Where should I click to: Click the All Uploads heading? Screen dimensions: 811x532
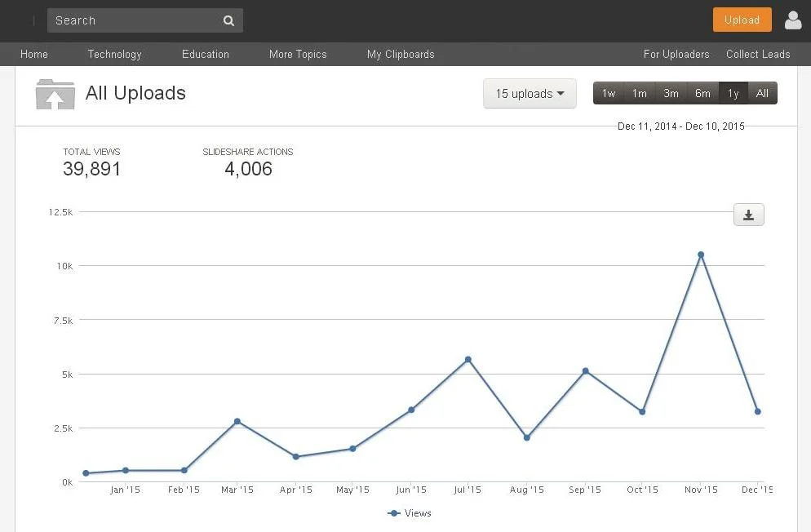click(135, 93)
